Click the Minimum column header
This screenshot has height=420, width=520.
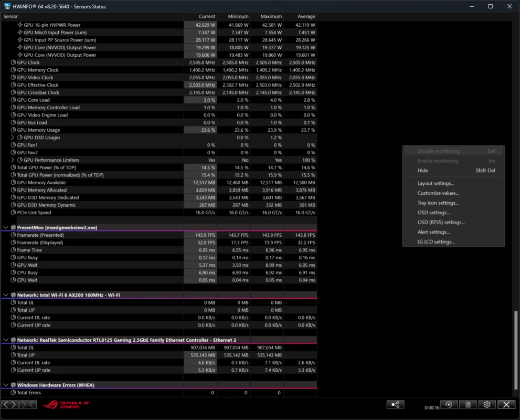point(234,16)
